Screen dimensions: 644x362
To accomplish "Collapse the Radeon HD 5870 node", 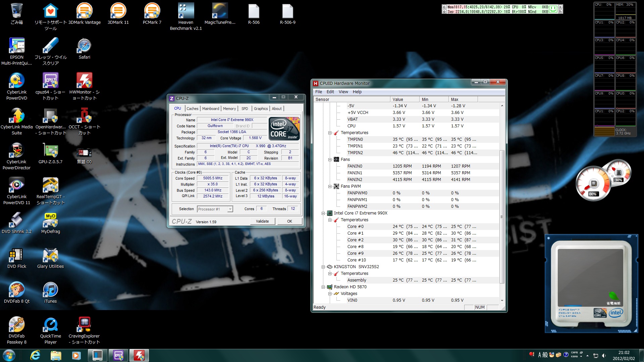I will click(323, 287).
